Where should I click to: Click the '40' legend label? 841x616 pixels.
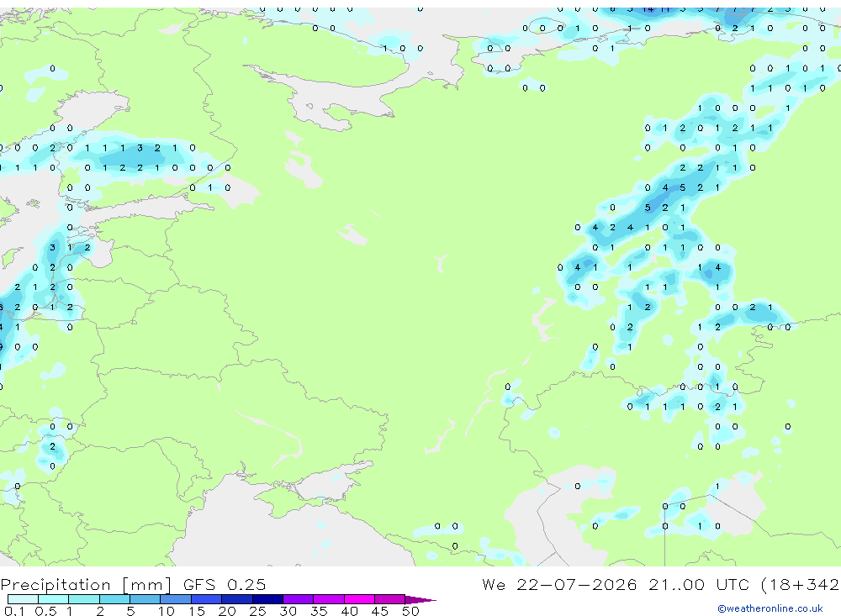click(x=350, y=611)
